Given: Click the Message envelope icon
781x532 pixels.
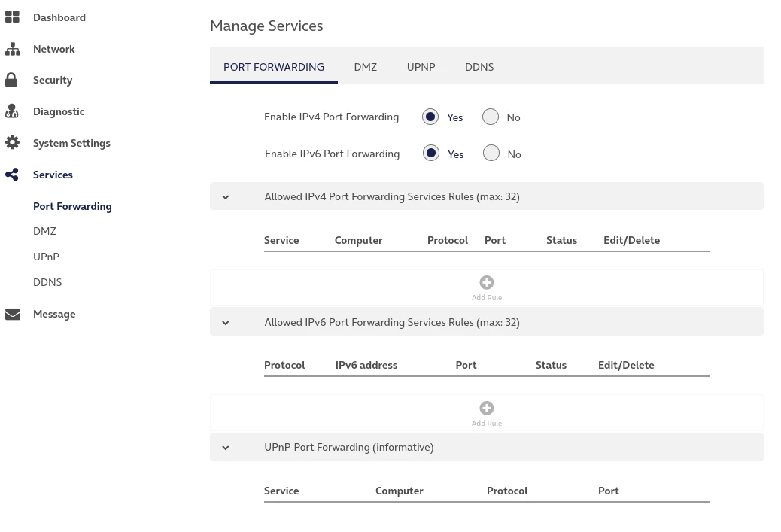Looking at the screenshot, I should point(12,314).
